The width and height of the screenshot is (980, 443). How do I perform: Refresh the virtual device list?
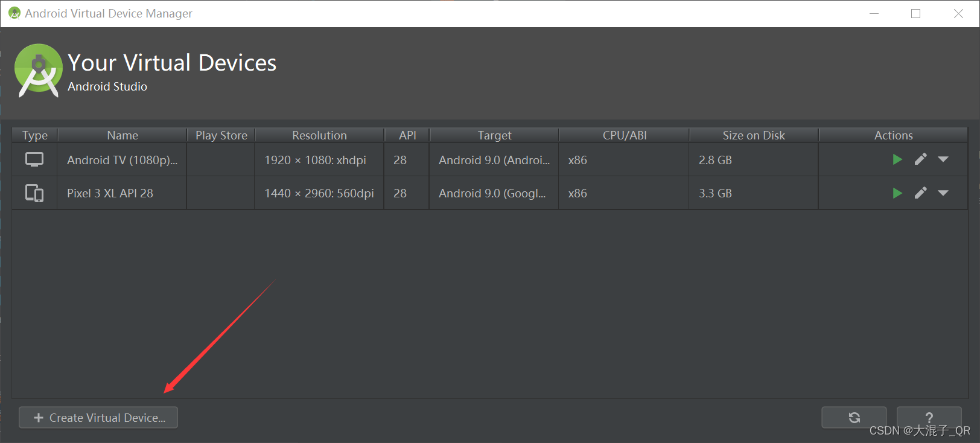[854, 418]
